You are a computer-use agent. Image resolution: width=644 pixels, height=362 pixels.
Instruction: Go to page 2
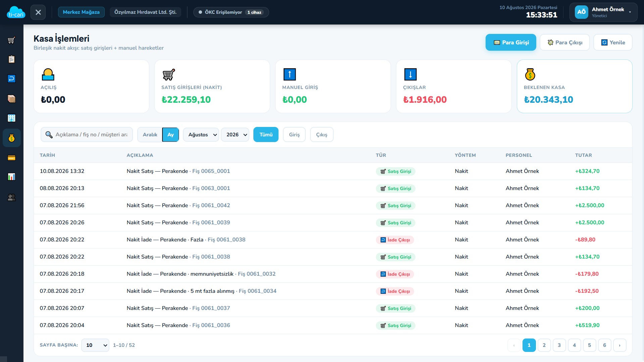point(544,345)
